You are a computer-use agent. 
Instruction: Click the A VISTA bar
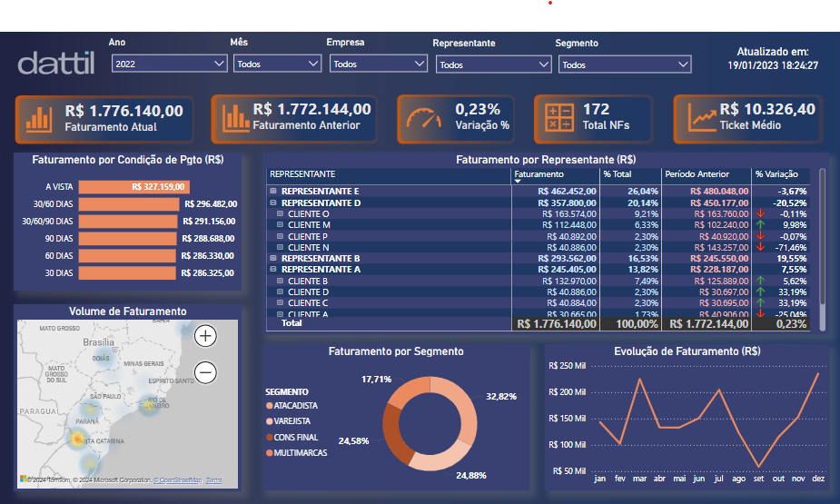point(133,187)
